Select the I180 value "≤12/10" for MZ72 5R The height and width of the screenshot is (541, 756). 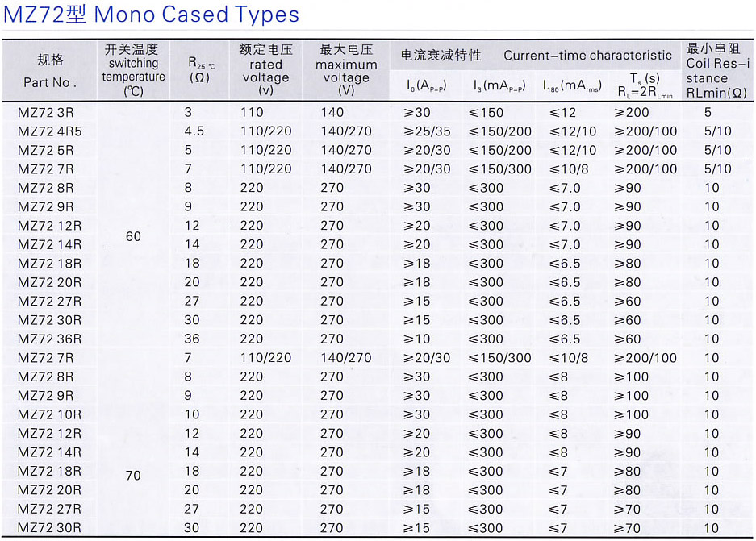click(573, 150)
